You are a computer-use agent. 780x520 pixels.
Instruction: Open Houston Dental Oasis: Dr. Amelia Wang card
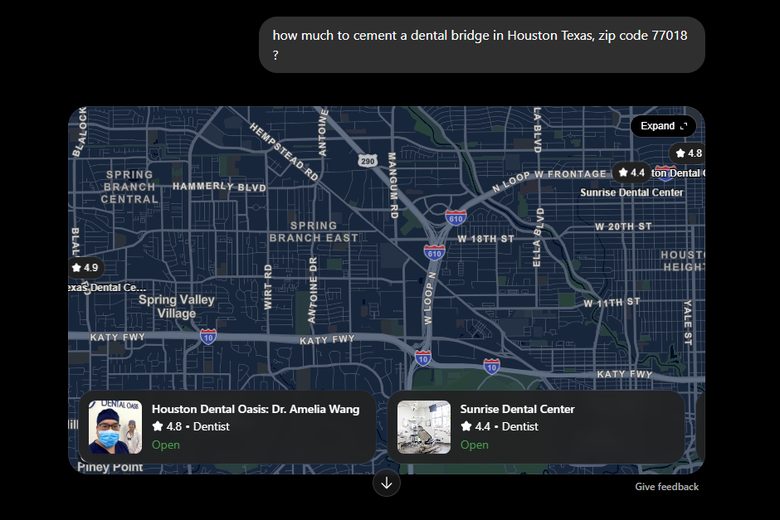[x=227, y=427]
